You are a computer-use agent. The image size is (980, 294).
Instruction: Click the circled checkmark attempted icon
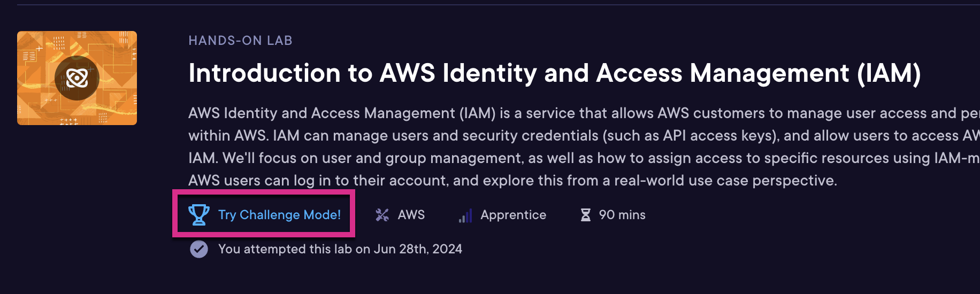point(199,249)
